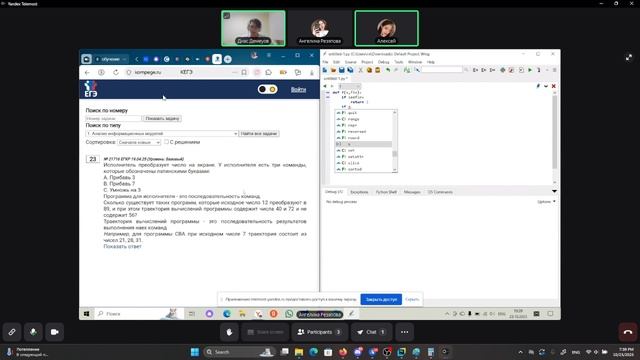This screenshot has width=640, height=360.
Task: Click the Cut scissors icon in Wing
Action: 360,70
